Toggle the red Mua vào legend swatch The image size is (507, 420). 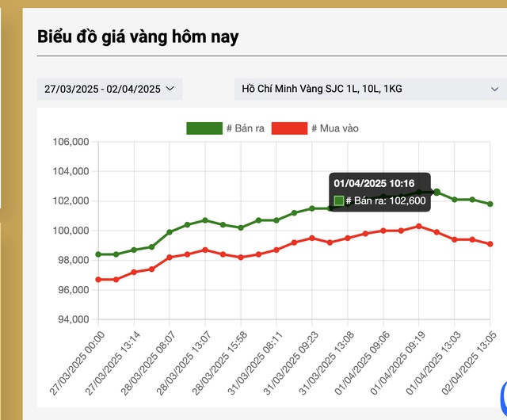point(289,128)
